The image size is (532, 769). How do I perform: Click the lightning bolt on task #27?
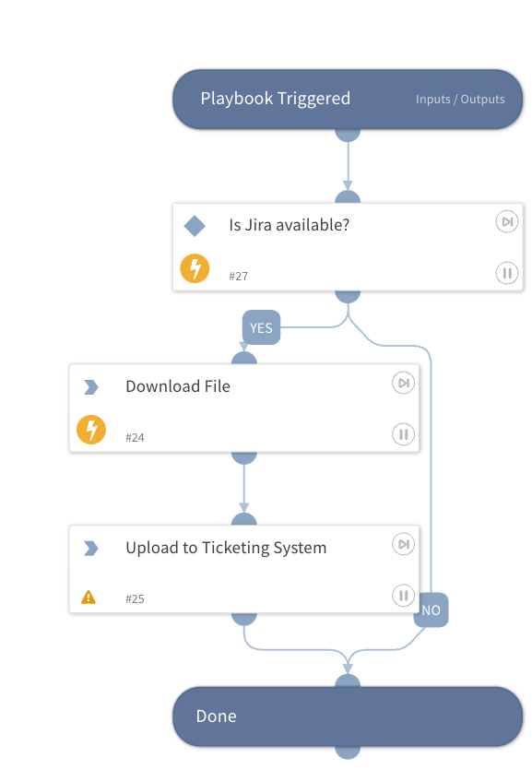tap(195, 268)
